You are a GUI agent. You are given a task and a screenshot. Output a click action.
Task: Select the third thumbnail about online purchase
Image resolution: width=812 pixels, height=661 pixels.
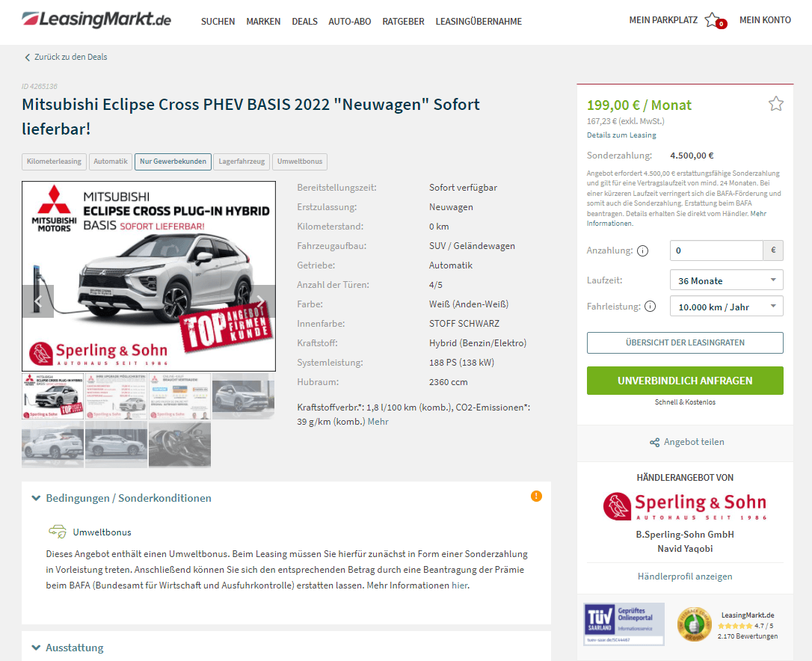(179, 396)
